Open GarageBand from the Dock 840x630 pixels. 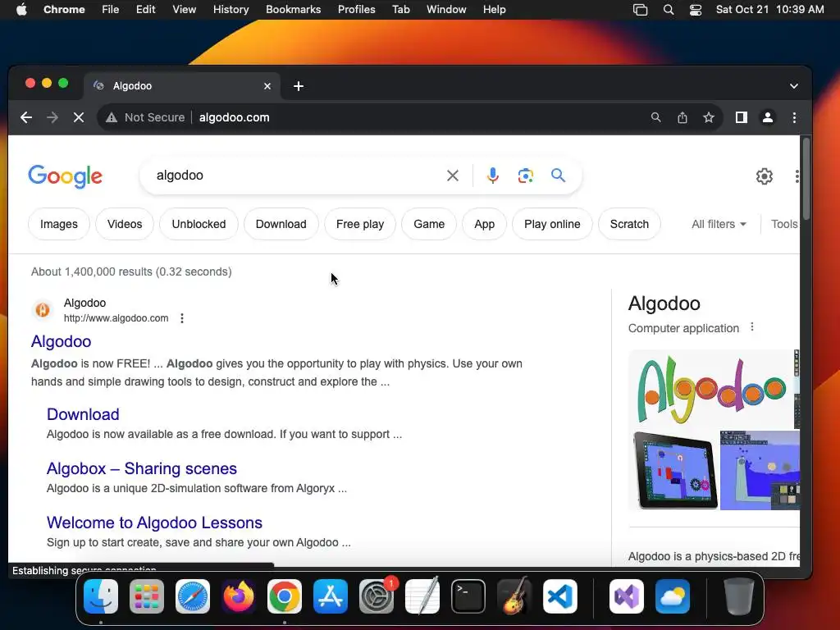click(514, 596)
